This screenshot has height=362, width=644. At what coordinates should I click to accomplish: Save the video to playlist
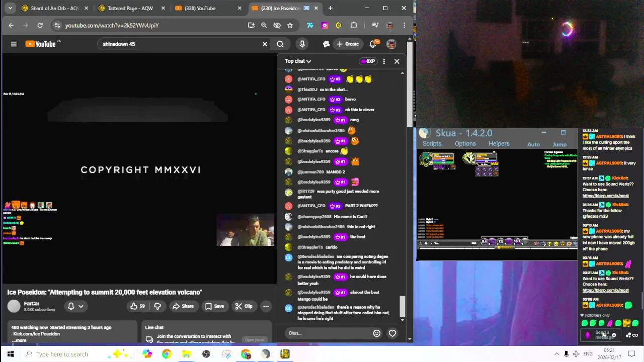click(x=214, y=306)
